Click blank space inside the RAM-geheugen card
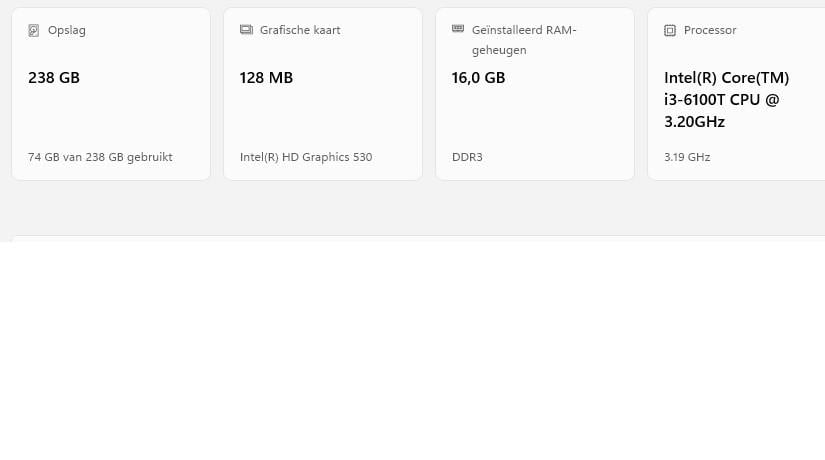This screenshot has width=825, height=460. 534,118
